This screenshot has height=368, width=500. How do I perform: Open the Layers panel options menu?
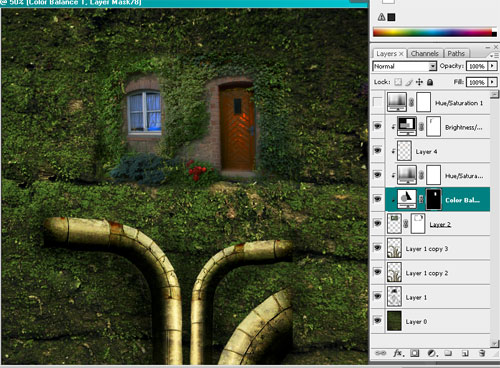[493, 55]
